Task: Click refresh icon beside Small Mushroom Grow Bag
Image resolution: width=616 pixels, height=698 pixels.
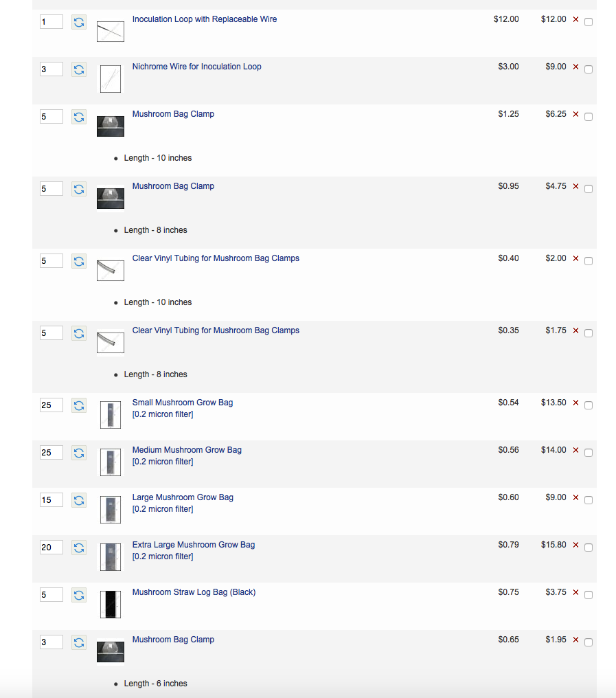Action: (x=79, y=405)
